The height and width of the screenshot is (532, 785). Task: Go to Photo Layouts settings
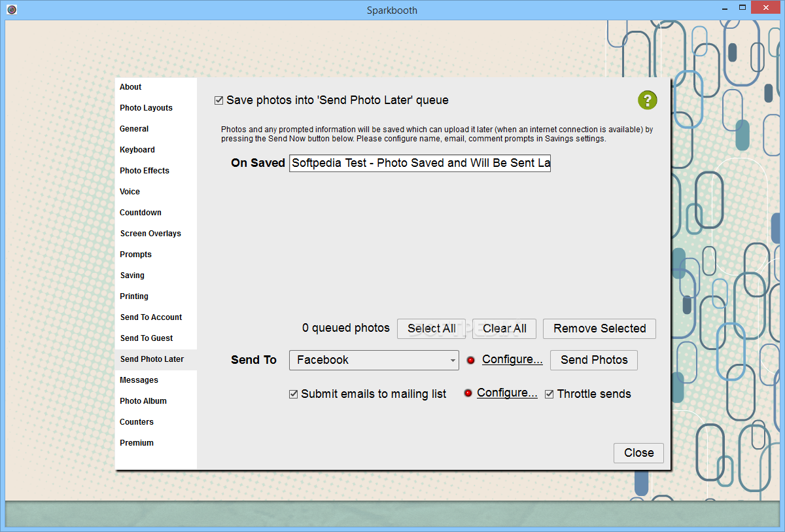tap(156, 108)
